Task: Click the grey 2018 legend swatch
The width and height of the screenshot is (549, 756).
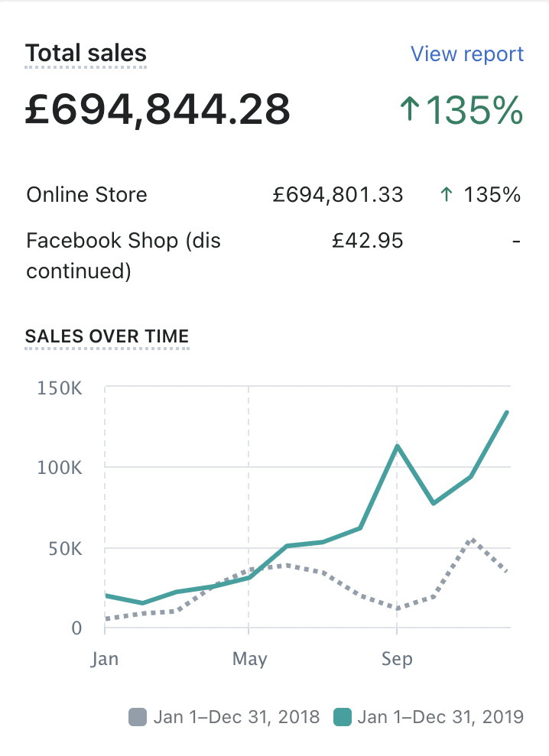Action: (x=138, y=717)
